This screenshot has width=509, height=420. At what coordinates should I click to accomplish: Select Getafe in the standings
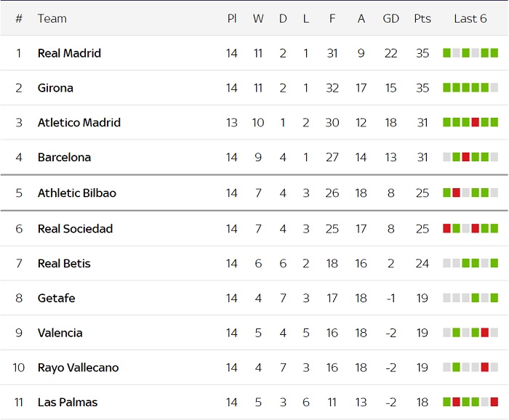56,298
